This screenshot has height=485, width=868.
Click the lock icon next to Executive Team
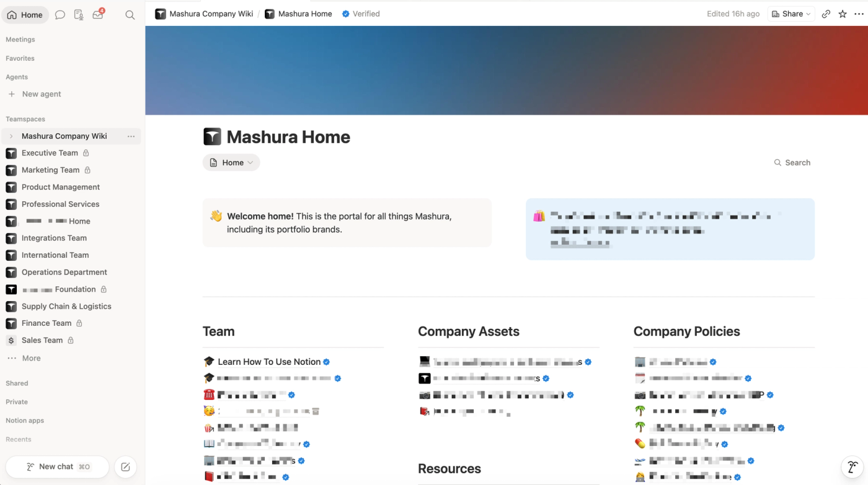click(x=86, y=153)
